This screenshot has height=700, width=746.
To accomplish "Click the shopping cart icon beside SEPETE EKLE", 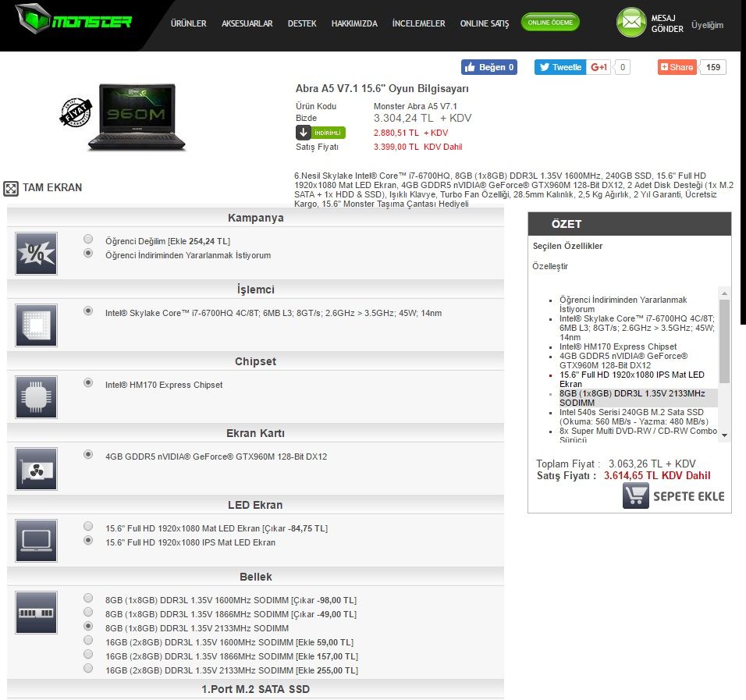I will click(x=636, y=496).
